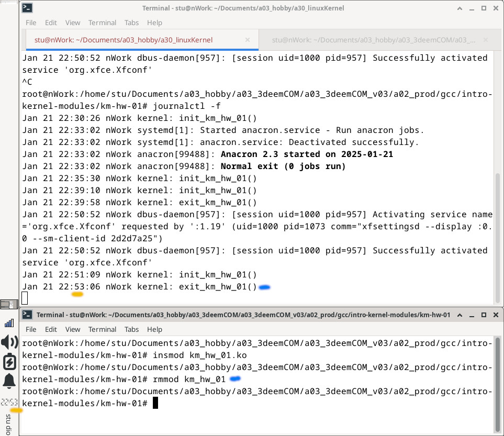This screenshot has height=436, width=504.
Task: Open the Edit menu in bottom terminal
Action: point(51,329)
